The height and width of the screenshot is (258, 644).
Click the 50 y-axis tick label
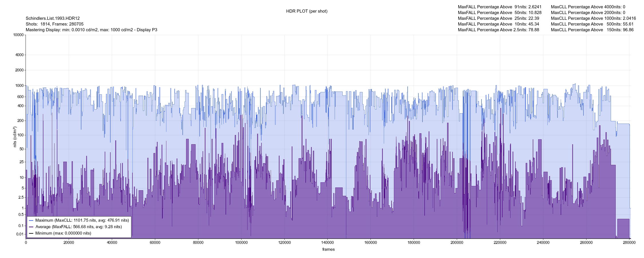point(21,149)
